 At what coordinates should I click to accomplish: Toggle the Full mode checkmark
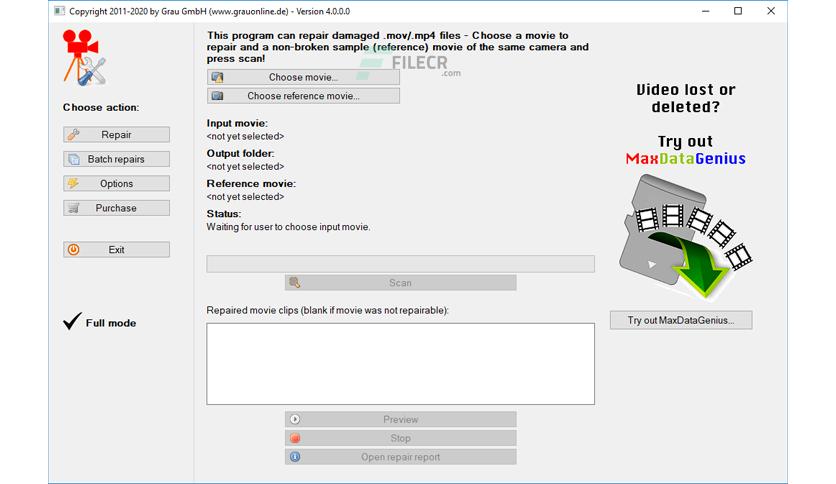coord(72,321)
